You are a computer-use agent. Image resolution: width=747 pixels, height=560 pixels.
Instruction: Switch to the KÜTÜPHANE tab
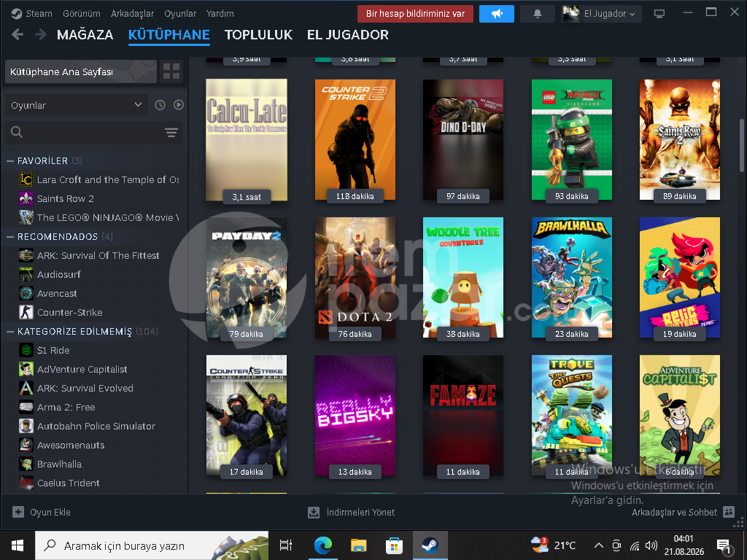[169, 35]
